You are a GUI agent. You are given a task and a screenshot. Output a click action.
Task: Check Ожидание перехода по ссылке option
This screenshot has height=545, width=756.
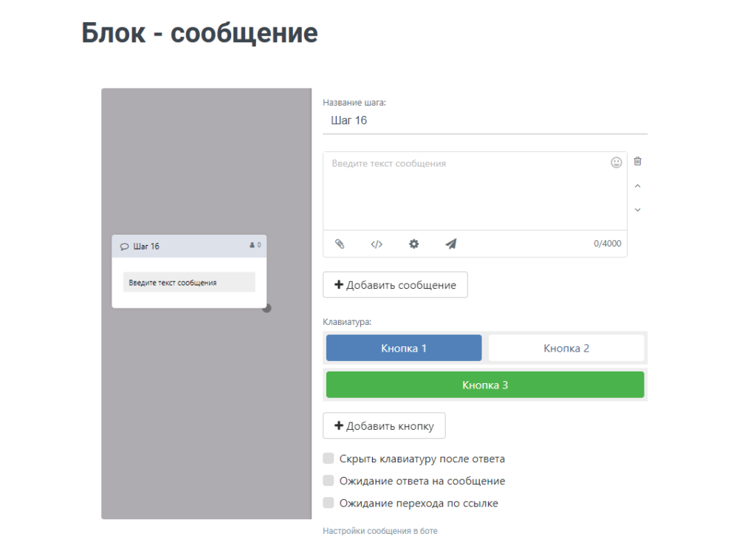click(x=329, y=503)
